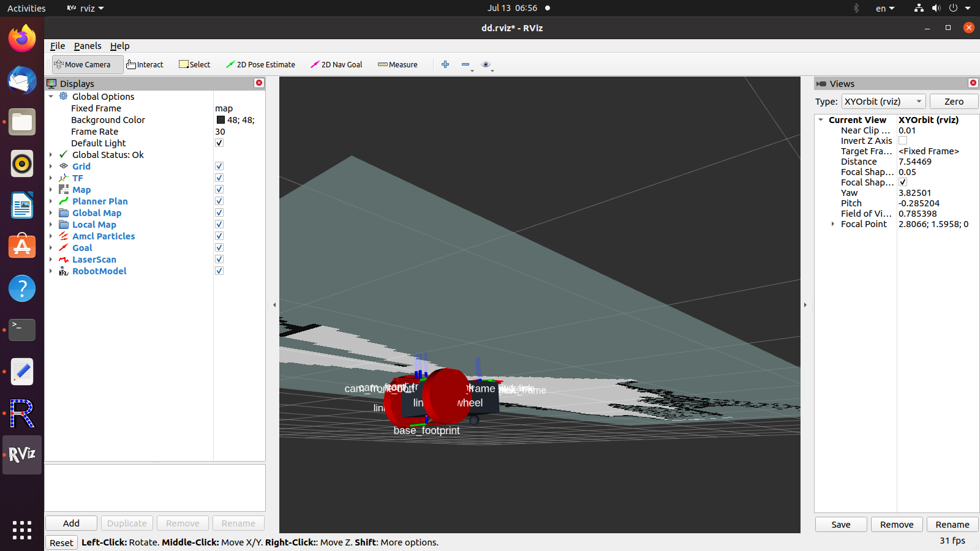Toggle the Invert Z Axis checkbox
This screenshot has width=980, height=551.
[x=903, y=141]
